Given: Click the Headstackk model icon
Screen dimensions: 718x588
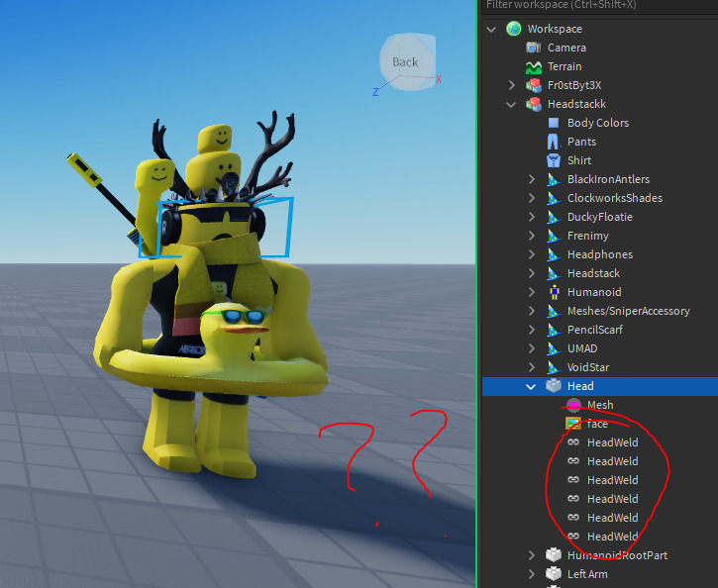Looking at the screenshot, I should (534, 104).
